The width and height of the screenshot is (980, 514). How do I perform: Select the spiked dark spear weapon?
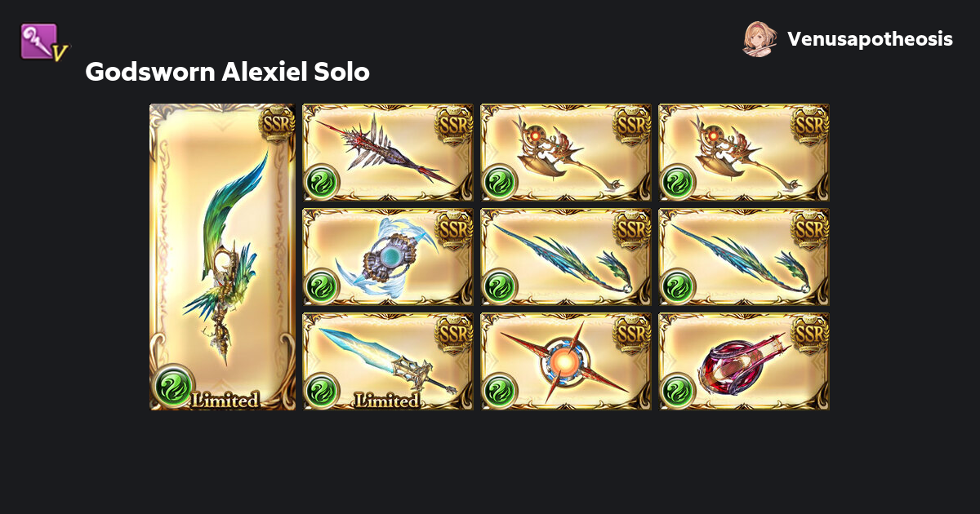click(388, 153)
